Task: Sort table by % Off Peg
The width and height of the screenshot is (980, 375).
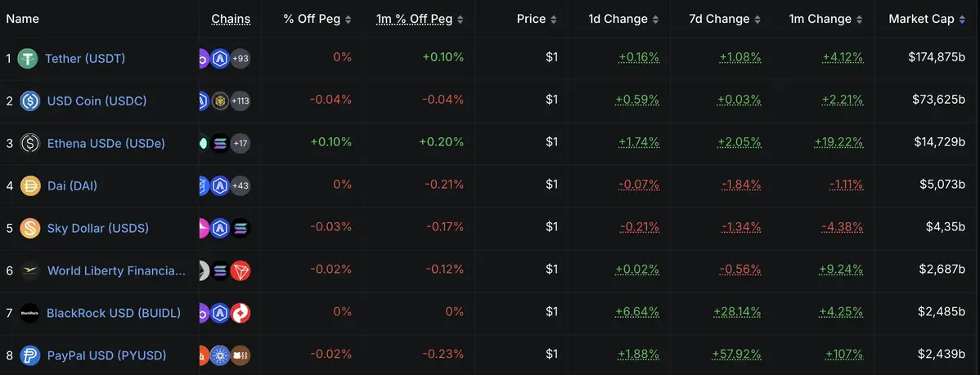Action: [x=317, y=19]
